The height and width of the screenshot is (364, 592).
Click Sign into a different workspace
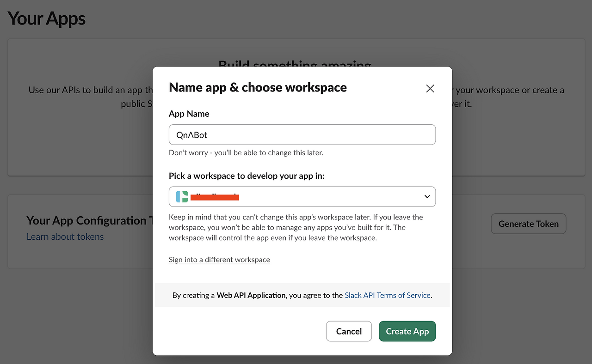pos(219,260)
